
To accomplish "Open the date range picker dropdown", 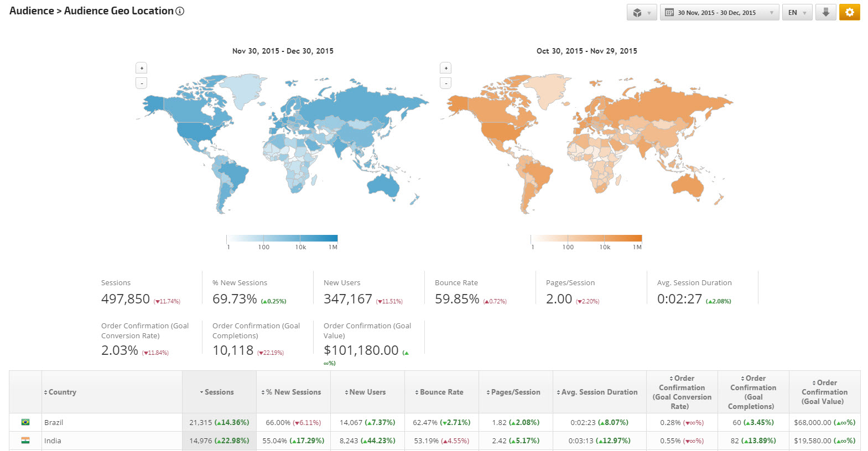I will 719,12.
